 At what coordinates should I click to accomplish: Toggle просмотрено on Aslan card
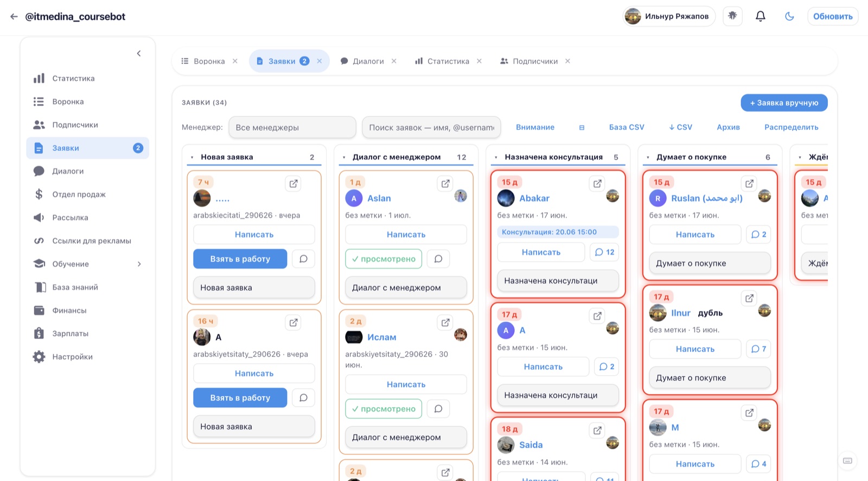384,259
